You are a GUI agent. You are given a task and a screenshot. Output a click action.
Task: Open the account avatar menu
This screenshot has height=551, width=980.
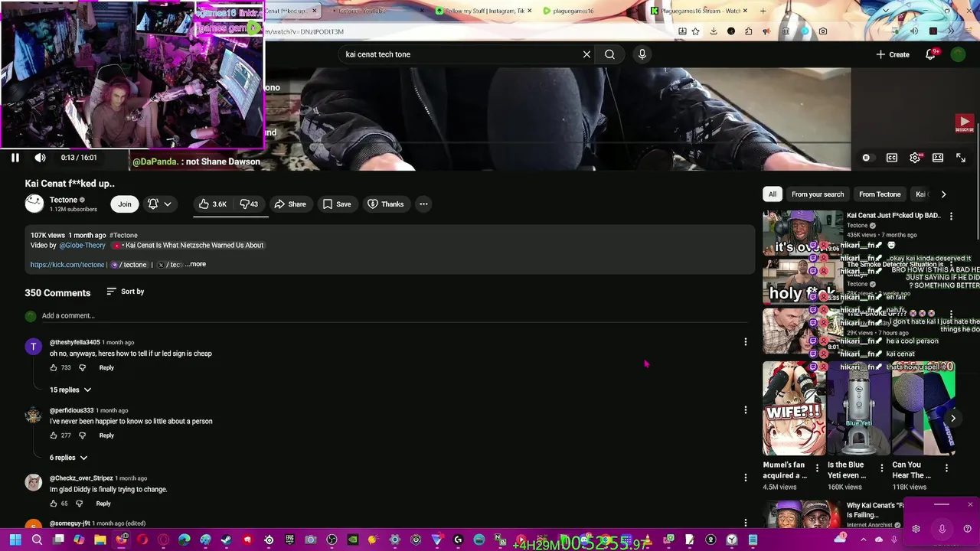958,54
